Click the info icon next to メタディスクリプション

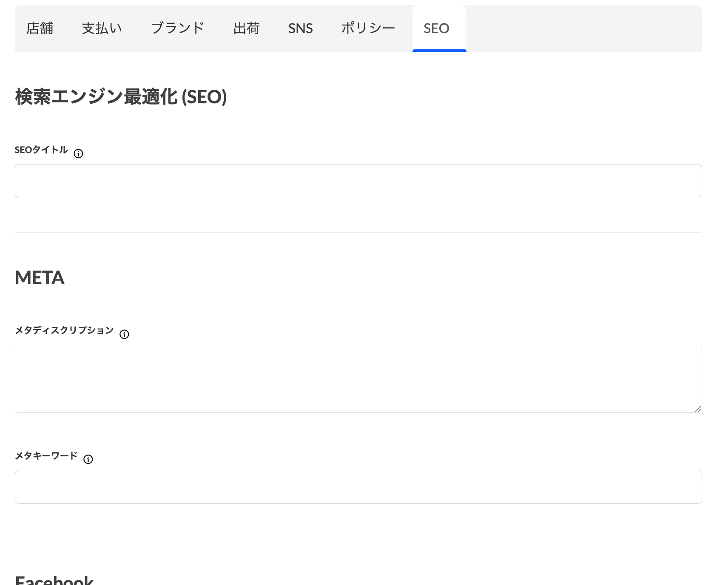tap(124, 335)
